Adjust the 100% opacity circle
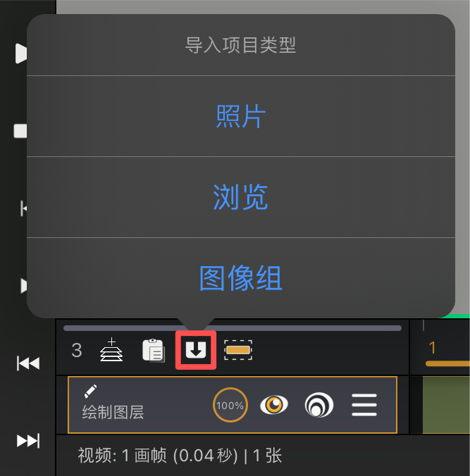 tap(230, 405)
